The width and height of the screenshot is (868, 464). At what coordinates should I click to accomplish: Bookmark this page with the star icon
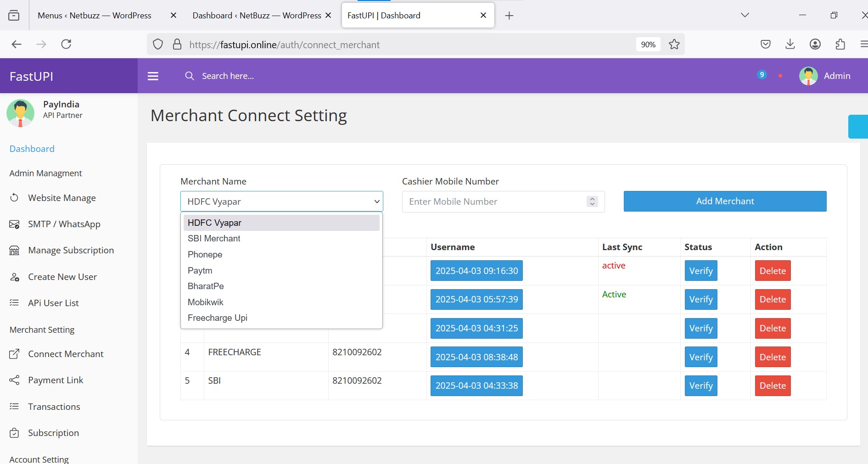(674, 45)
